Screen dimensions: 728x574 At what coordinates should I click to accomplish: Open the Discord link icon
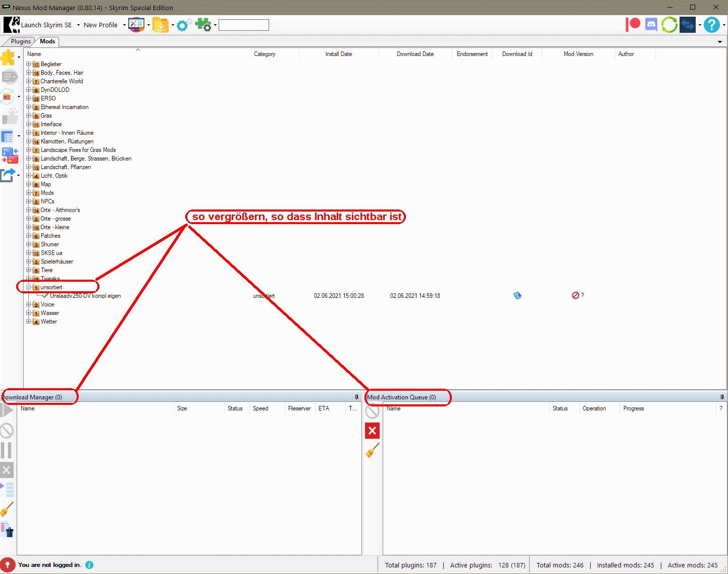[651, 24]
